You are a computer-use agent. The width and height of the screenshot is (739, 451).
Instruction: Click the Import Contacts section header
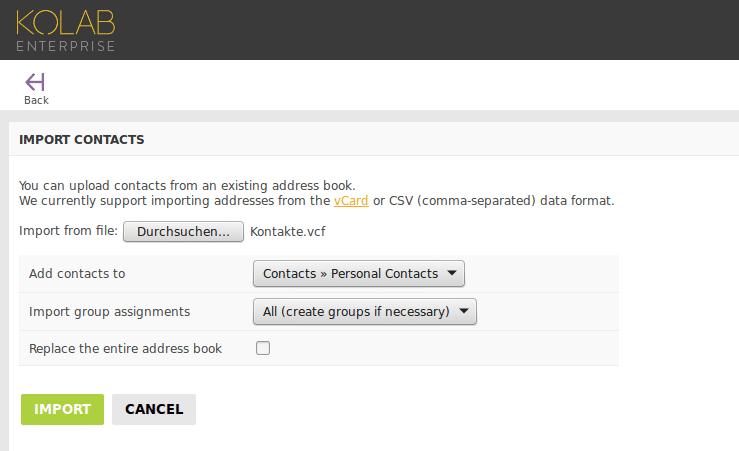[82, 139]
